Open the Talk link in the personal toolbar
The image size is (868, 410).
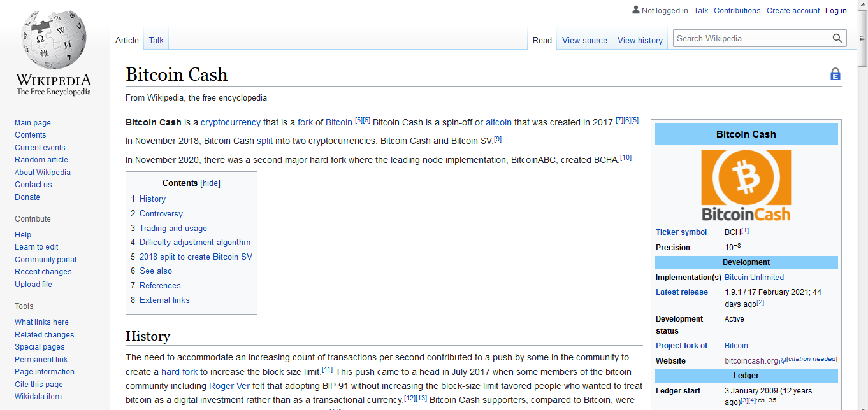coord(701,10)
